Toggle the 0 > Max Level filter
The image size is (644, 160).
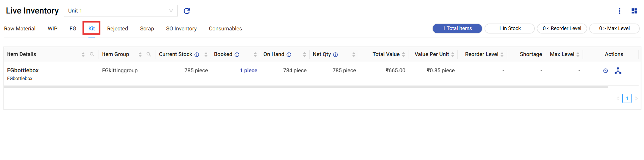click(614, 29)
